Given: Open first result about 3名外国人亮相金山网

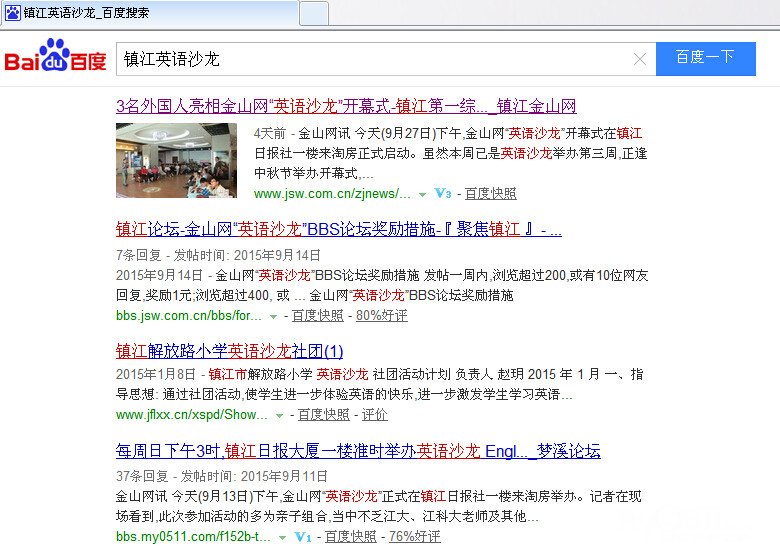Looking at the screenshot, I should (346, 106).
